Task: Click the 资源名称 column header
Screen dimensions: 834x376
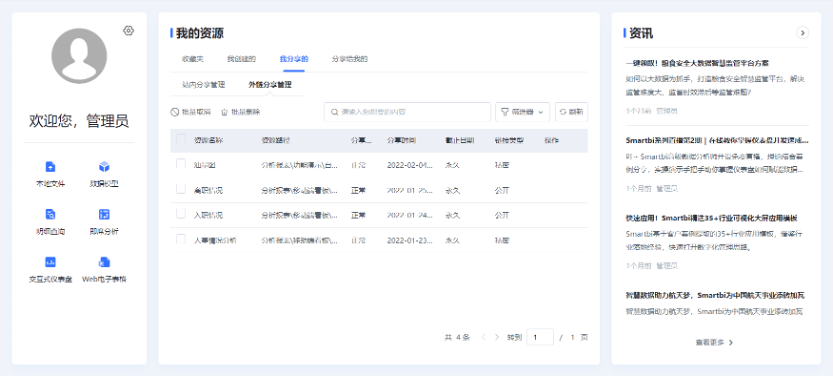Action: coord(208,140)
